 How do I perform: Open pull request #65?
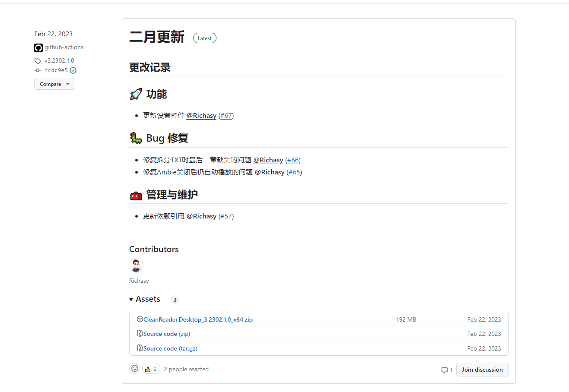tap(294, 172)
